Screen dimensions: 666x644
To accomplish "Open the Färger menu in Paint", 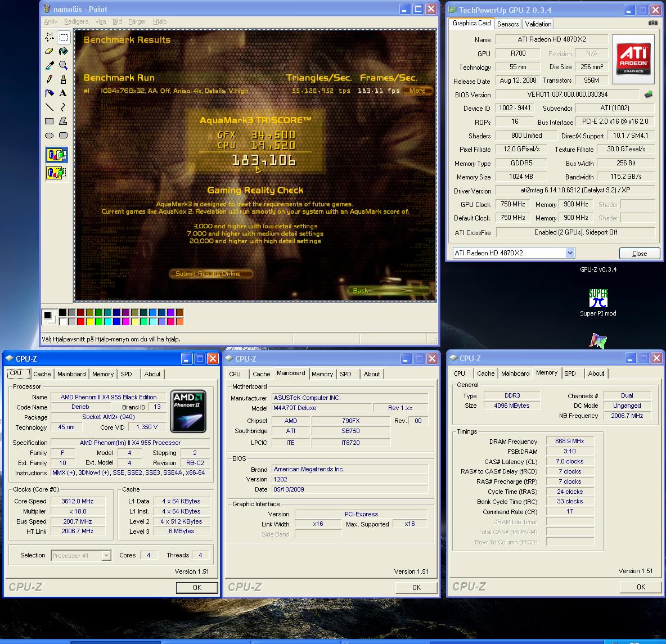I will pos(137,21).
